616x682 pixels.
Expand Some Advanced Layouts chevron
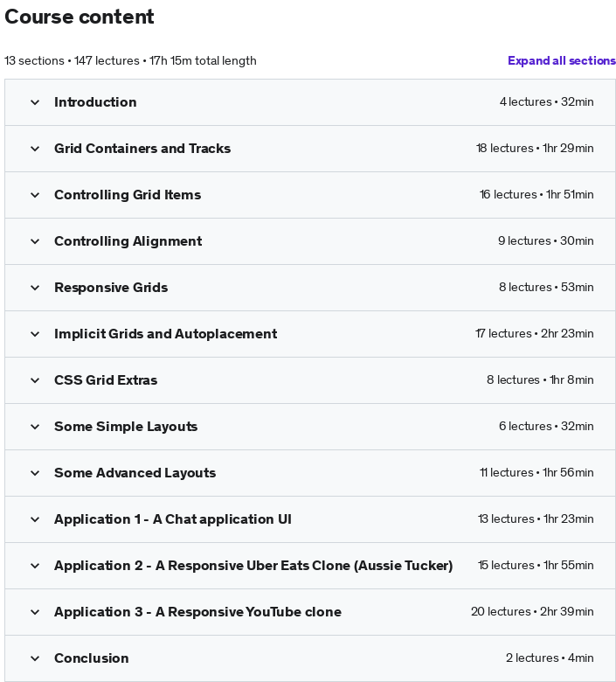(x=35, y=473)
